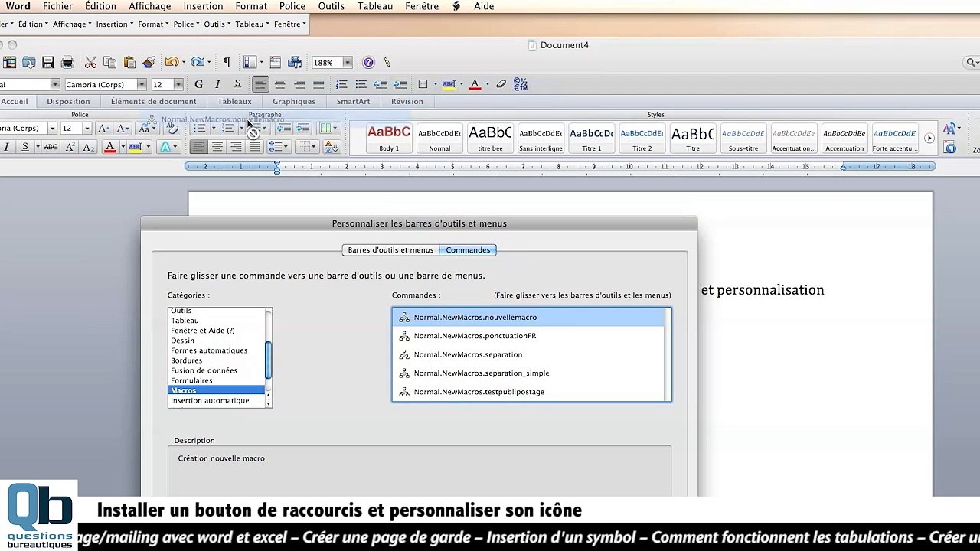Apply subscript with the A₂ button

(x=88, y=147)
